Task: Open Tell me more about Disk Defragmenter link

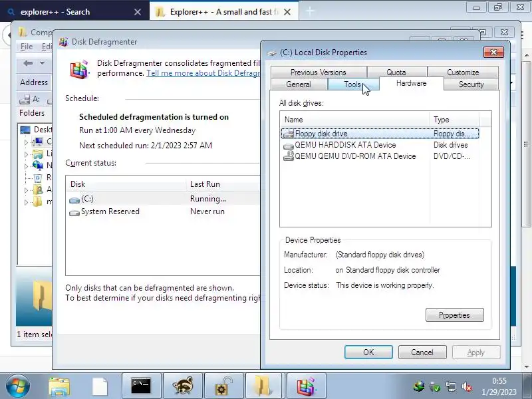Action: tap(203, 73)
